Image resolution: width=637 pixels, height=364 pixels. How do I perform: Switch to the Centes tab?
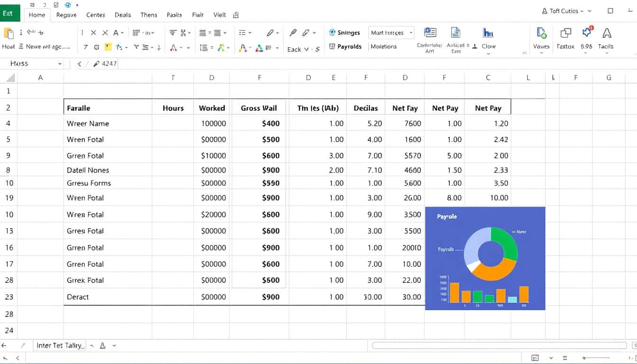(96, 15)
